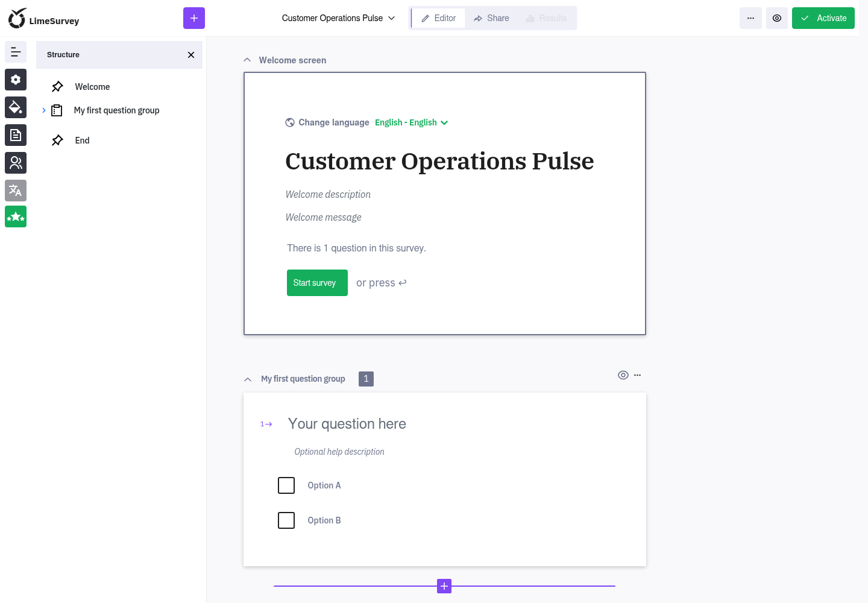Image resolution: width=868 pixels, height=603 pixels.
Task: Expand My first question group tree node
Action: [x=44, y=110]
